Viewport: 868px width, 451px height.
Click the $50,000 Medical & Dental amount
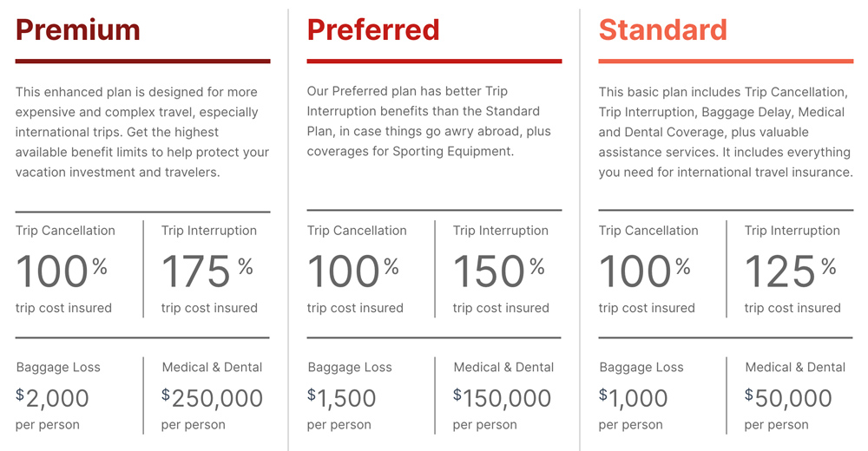[x=788, y=398]
